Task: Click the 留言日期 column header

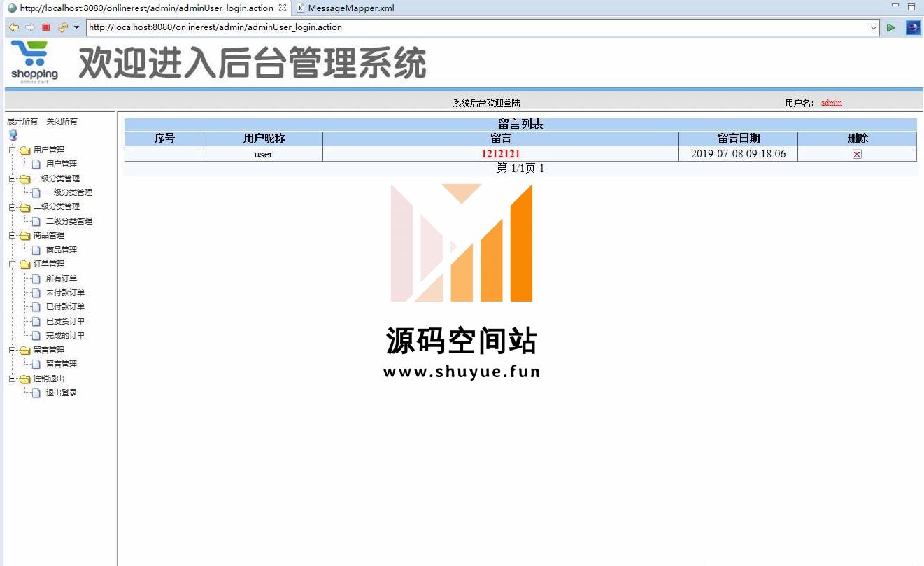Action: (x=739, y=139)
